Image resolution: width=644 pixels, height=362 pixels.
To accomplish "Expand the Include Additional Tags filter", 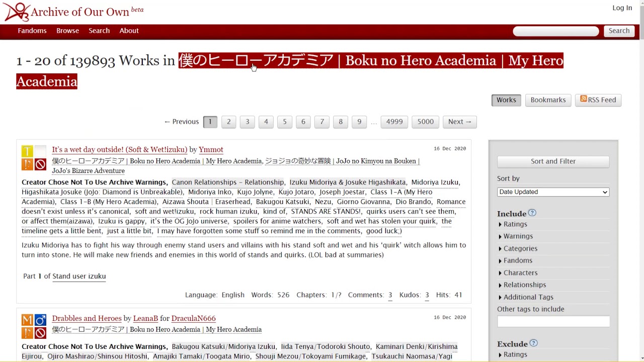I will [x=526, y=297].
